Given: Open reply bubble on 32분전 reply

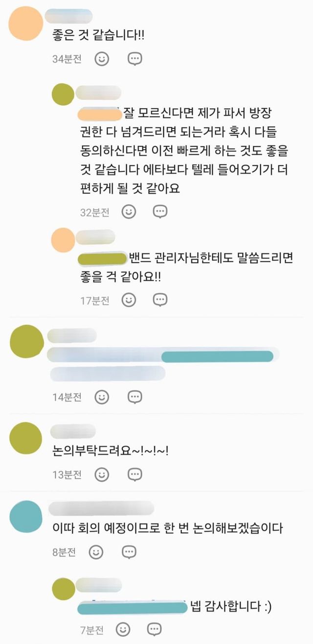Looking at the screenshot, I should point(160,212).
